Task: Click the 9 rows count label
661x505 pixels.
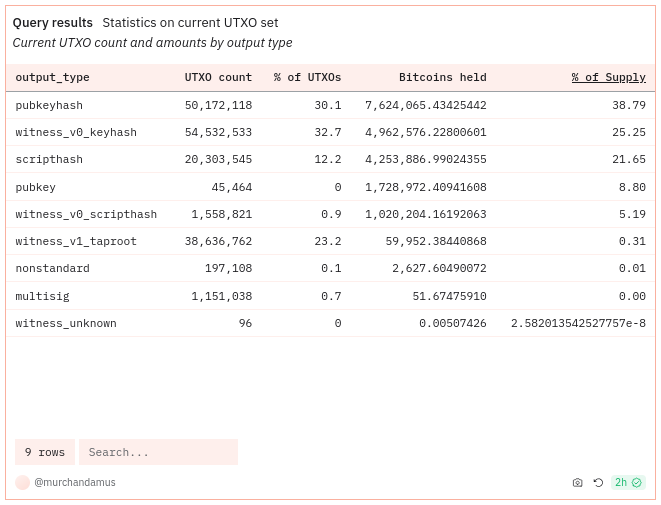Action: (45, 452)
